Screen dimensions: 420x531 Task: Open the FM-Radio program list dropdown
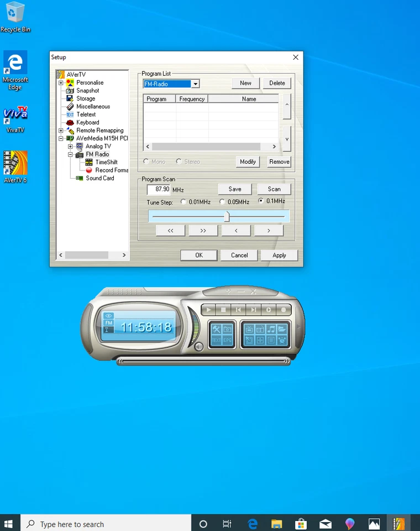tap(195, 84)
